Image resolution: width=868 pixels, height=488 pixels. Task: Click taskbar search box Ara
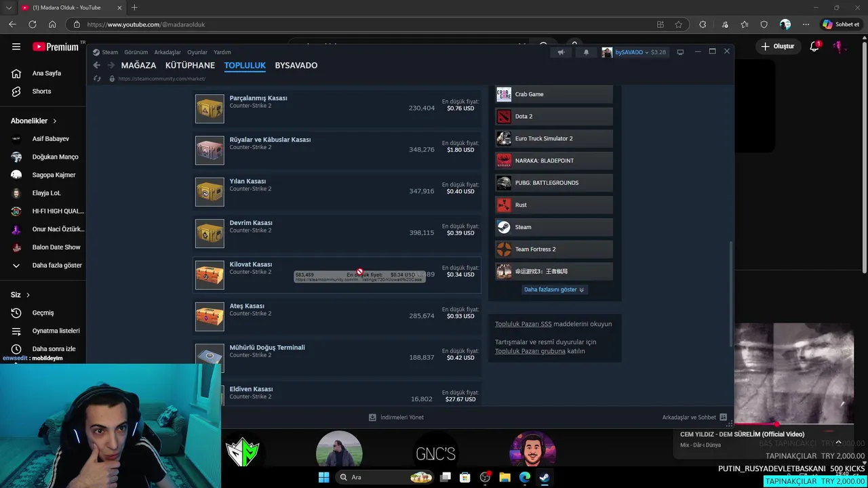[384, 477]
